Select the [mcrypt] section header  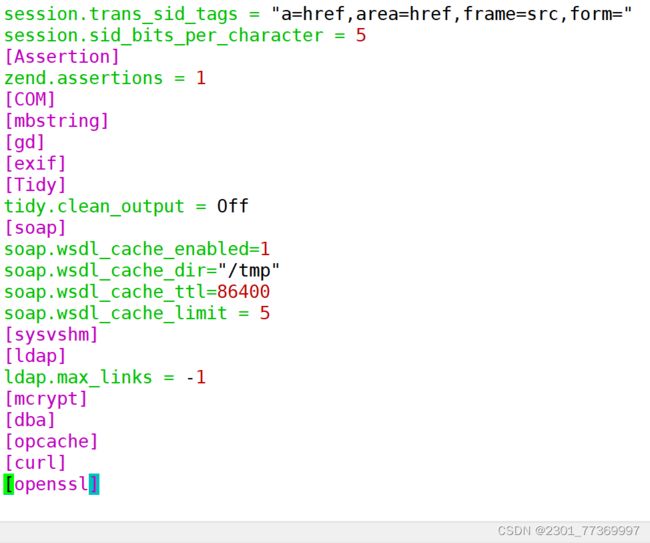pyautogui.click(x=46, y=399)
